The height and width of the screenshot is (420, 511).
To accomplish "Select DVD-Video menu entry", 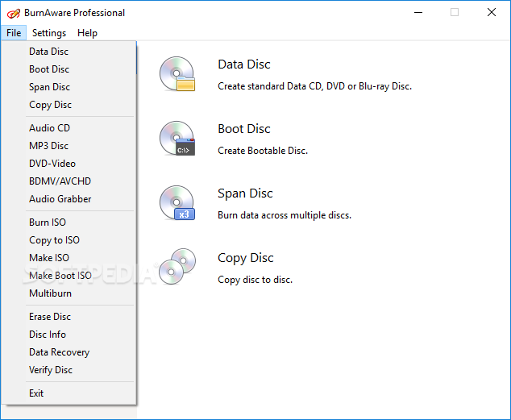I will tap(69, 164).
